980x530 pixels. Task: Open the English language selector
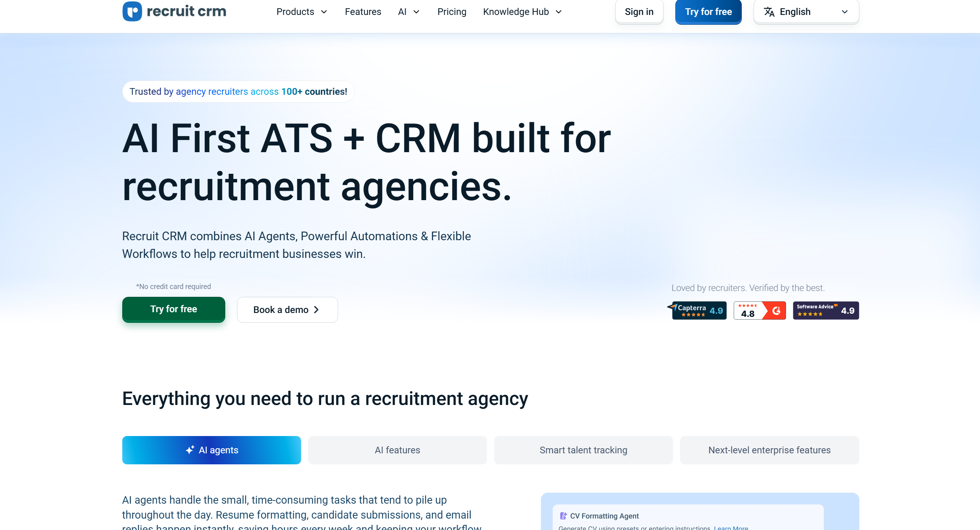[x=806, y=12]
